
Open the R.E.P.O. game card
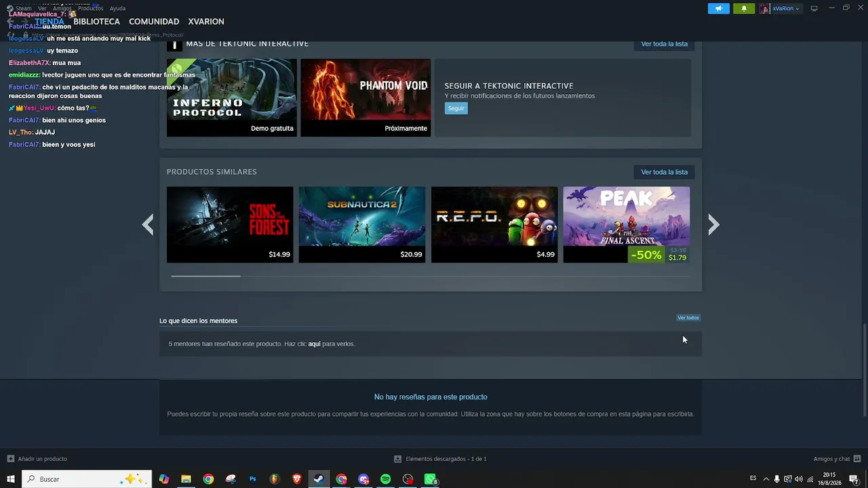[x=494, y=224]
